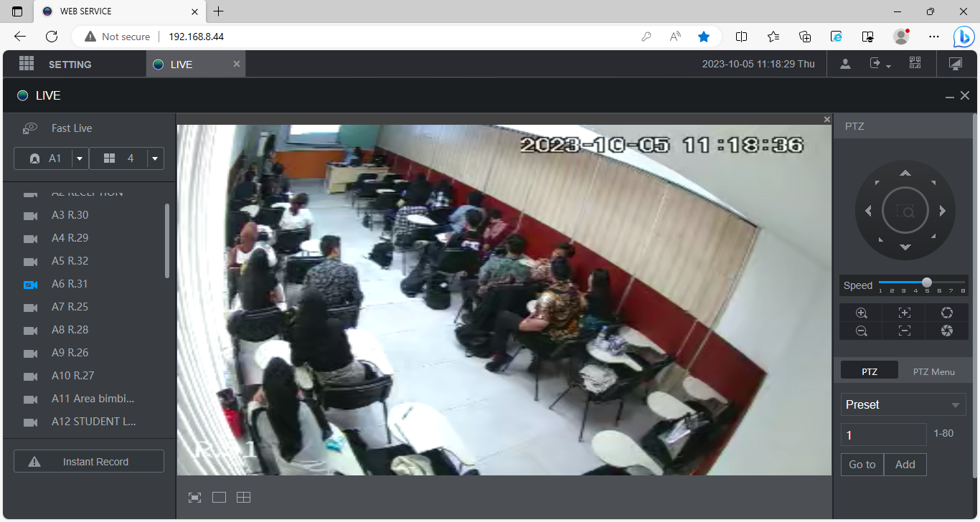Select the WEB SERVICE browser tab
Screen dimensions: 980x522
click(x=120, y=11)
